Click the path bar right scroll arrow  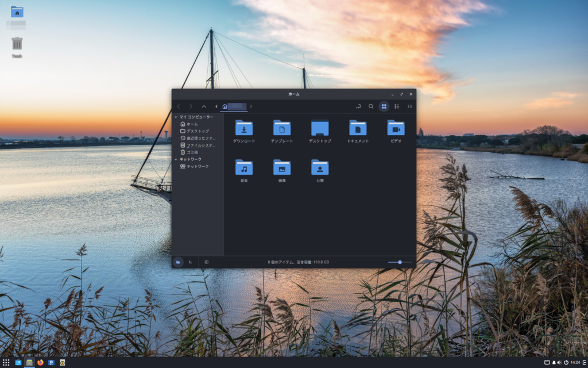(x=251, y=106)
